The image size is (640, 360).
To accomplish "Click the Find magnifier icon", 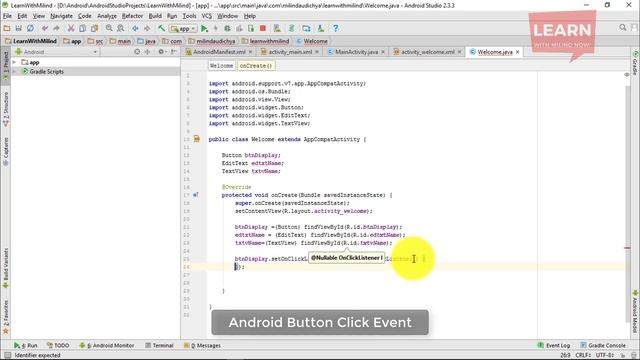I will [109, 28].
